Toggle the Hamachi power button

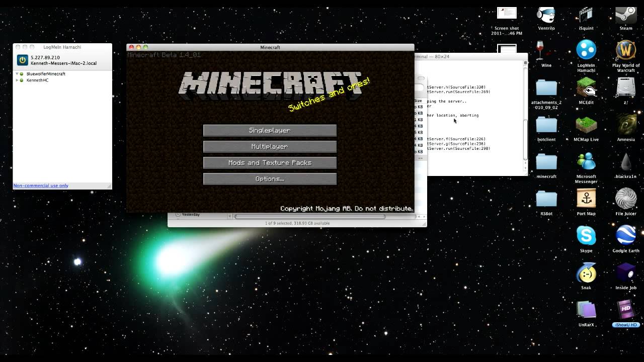click(x=22, y=60)
